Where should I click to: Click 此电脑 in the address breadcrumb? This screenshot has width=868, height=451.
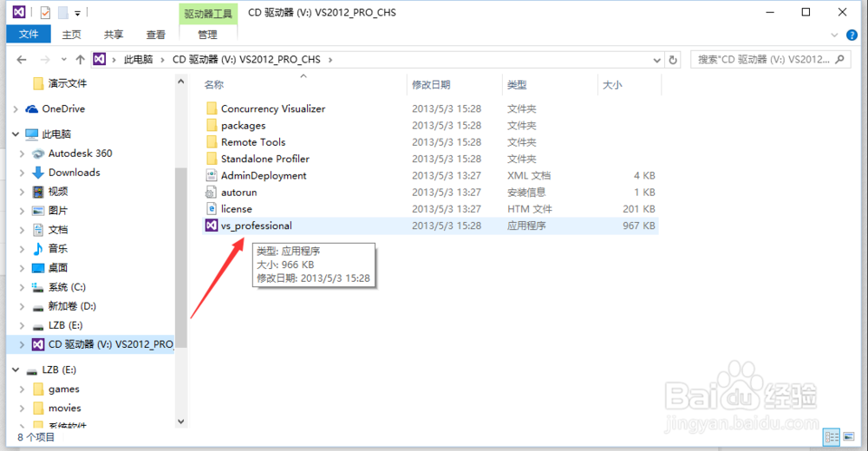[138, 59]
